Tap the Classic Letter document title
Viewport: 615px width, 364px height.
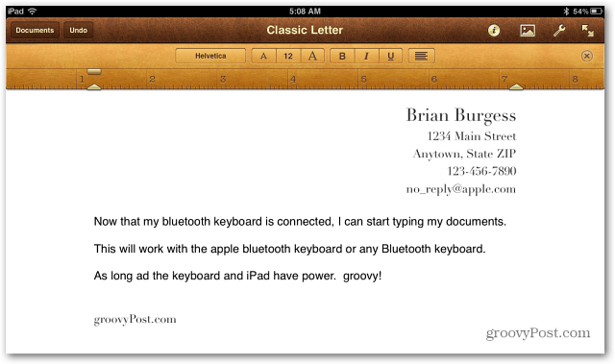(x=305, y=30)
